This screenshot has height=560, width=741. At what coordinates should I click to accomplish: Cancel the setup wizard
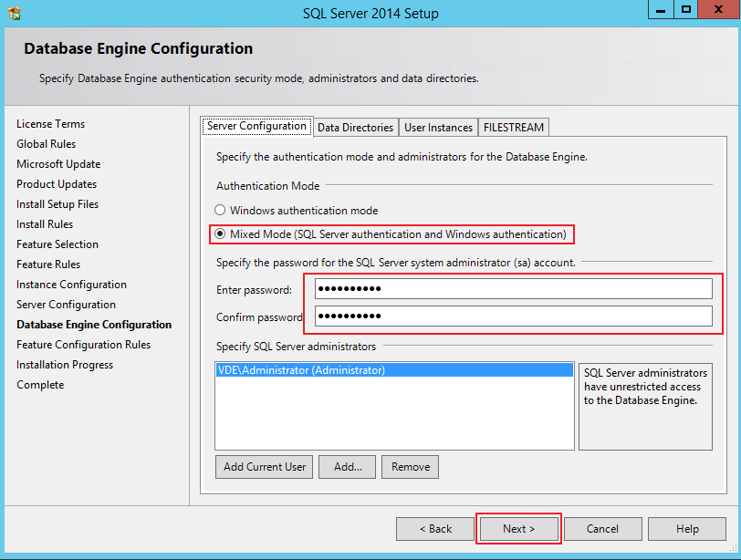point(602,529)
